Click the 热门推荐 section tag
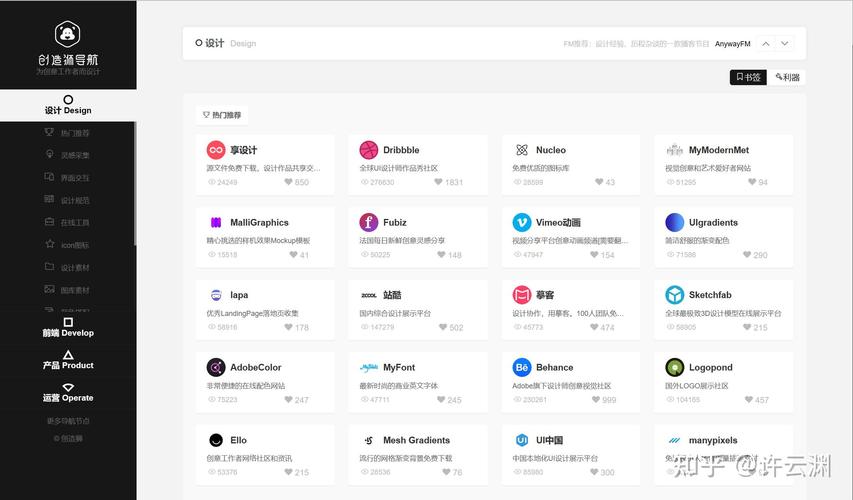 [222, 115]
